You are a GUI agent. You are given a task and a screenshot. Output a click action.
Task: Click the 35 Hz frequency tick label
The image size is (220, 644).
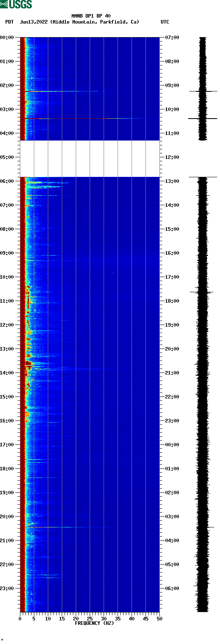pyautogui.click(x=118, y=619)
